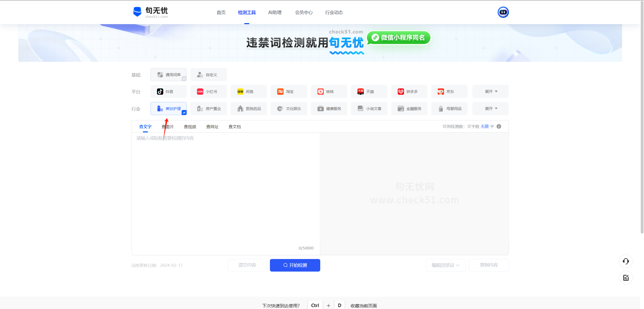Select 自定义 dictionary label
This screenshot has height=309, width=644.
pos(211,75)
